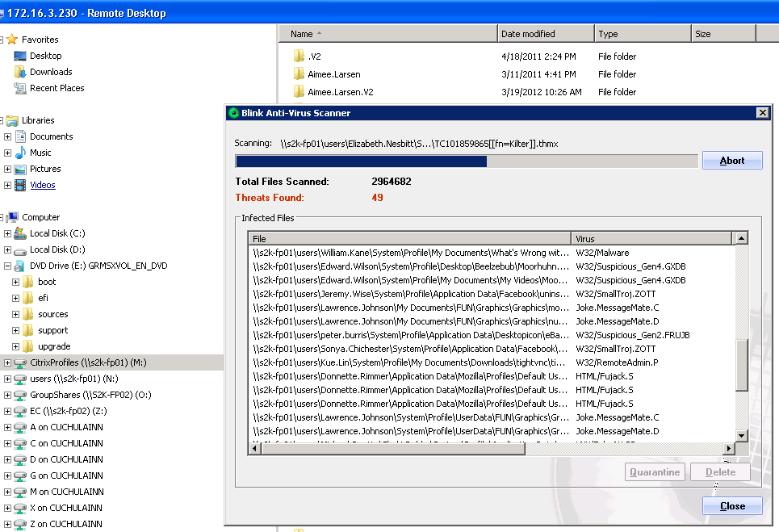
Task: Click the Computer icon in navigation tree
Action: 12,217
